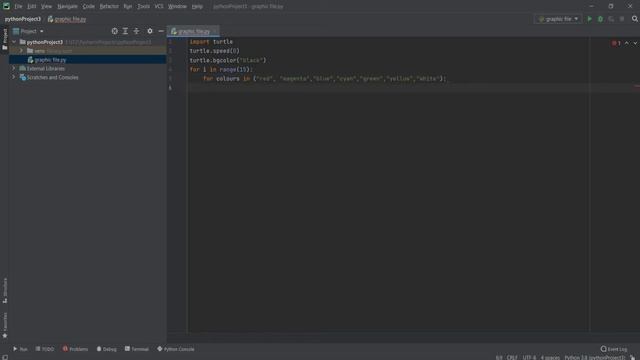The image size is (640, 360).
Task: Click the cursor position indicator in status bar
Action: click(x=499, y=357)
